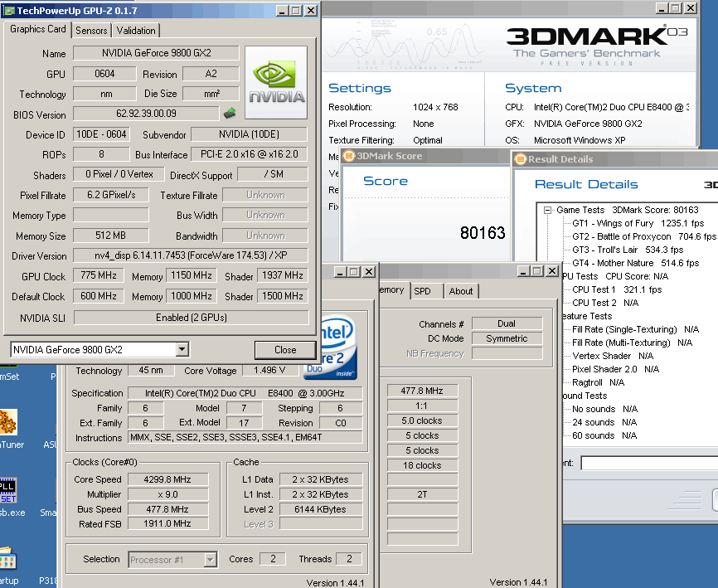
Task: Select the CPU Test 1 result row
Action: (x=617, y=290)
